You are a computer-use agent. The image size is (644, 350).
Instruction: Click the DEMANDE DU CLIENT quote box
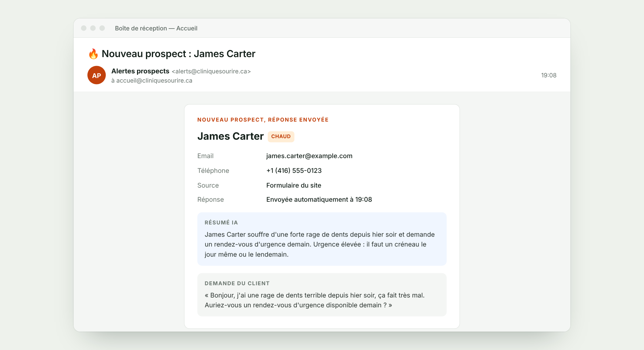322,295
